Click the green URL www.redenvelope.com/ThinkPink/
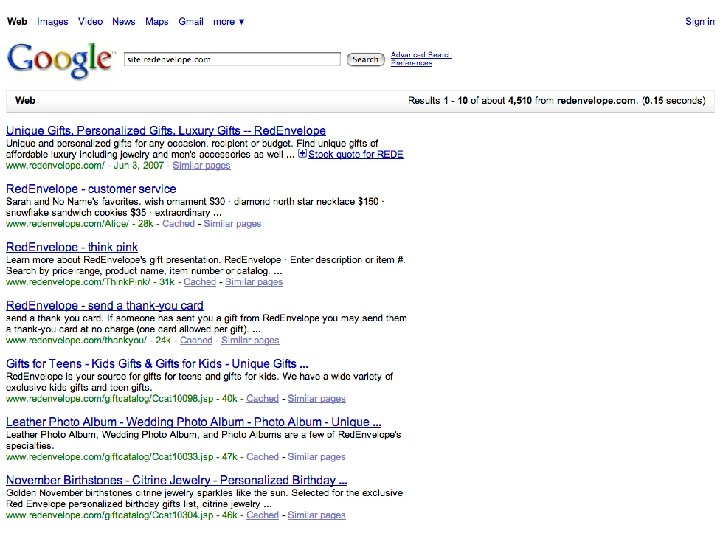This screenshot has height=540, width=720. click(x=78, y=282)
